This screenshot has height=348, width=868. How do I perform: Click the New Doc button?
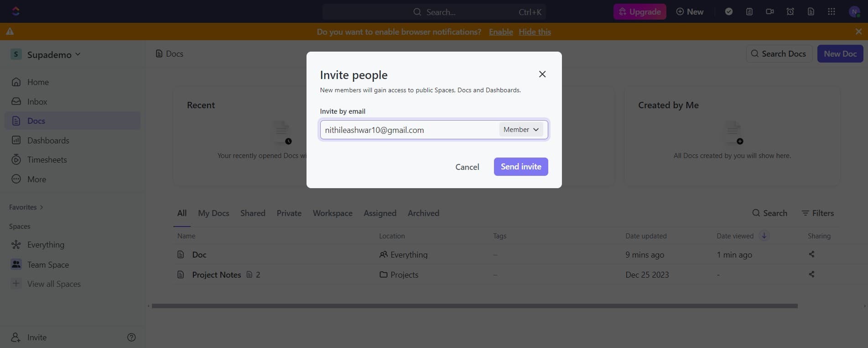[x=840, y=53]
